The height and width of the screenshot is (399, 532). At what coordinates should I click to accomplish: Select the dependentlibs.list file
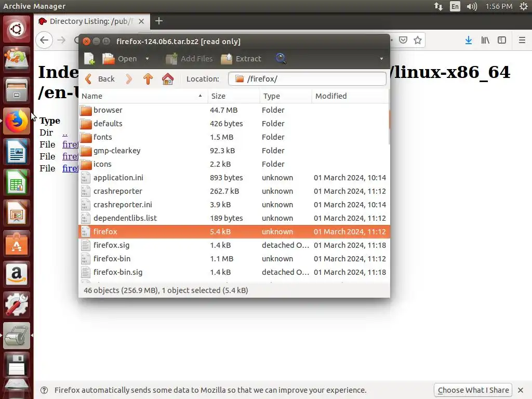point(233,218)
